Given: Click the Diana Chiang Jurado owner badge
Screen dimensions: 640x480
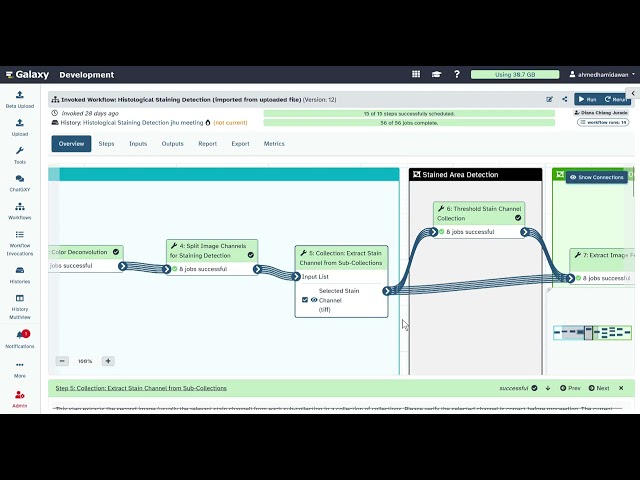Looking at the screenshot, I should pyautogui.click(x=601, y=113).
